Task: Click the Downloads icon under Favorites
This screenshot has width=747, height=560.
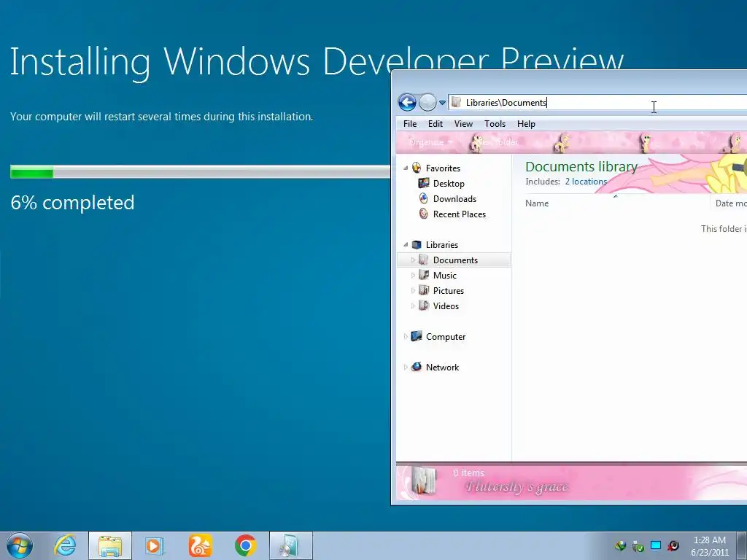Action: [x=424, y=198]
